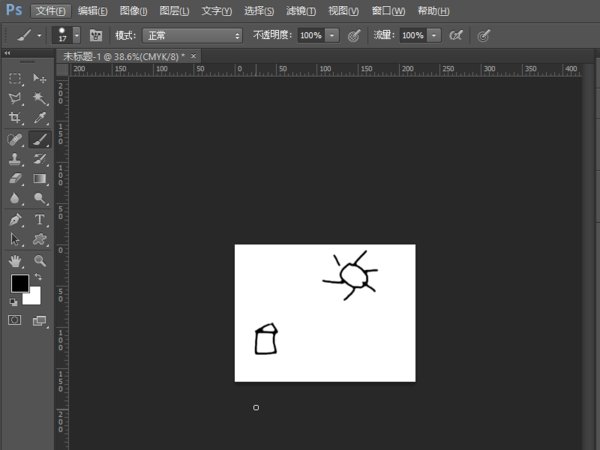Close the 未标题-1 document tab
Screen dimensions: 600x450
click(193, 56)
